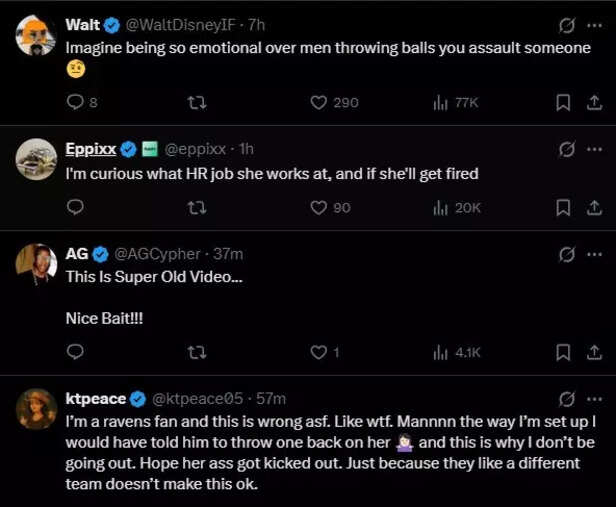Like Walt's tweet with 290 likes

click(x=319, y=102)
